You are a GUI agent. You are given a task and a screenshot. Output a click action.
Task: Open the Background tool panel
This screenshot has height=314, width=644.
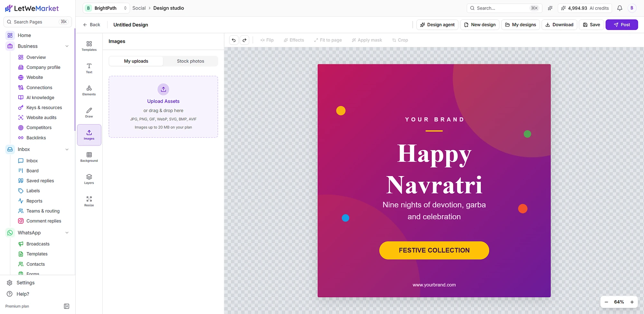(x=89, y=157)
